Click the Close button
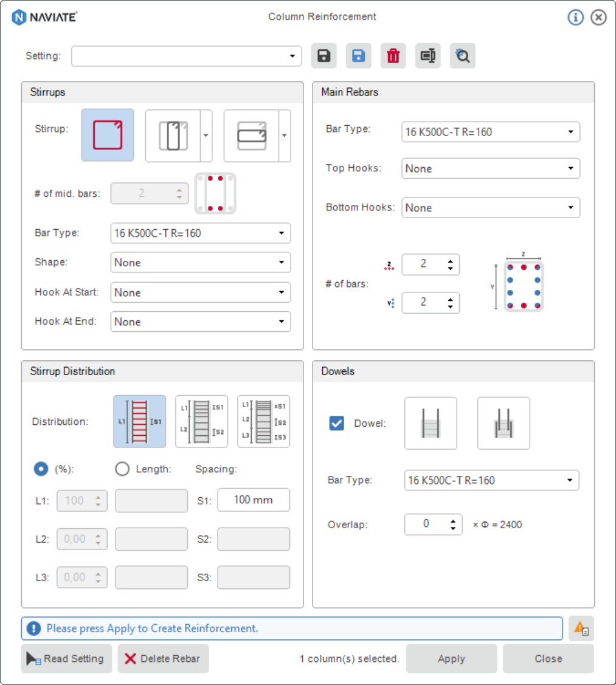616x685 pixels. 549,659
